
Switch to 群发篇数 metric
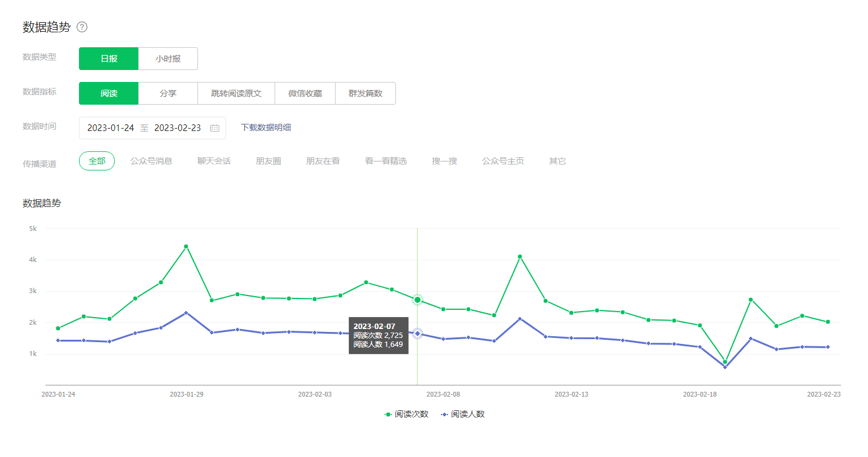point(366,93)
